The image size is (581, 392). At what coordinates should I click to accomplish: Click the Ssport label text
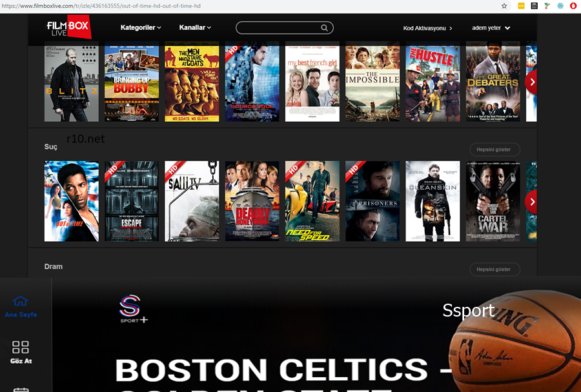point(469,310)
